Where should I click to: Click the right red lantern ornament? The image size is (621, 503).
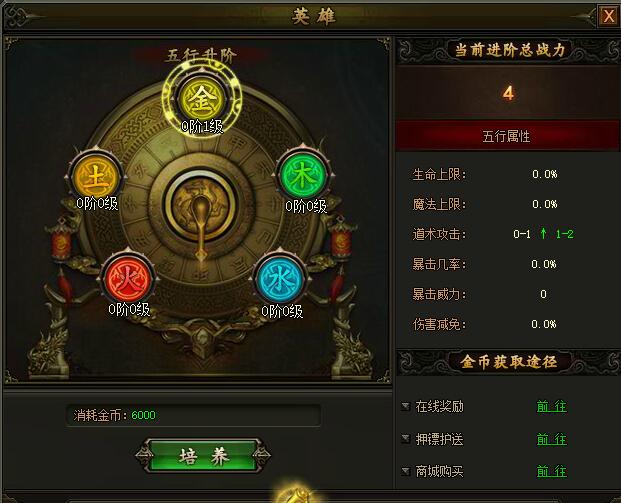pyautogui.click(x=341, y=238)
